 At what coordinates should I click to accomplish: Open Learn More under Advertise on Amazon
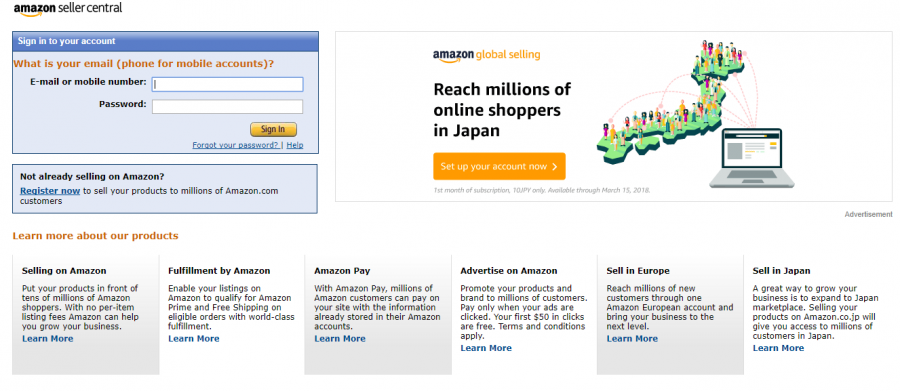click(x=486, y=348)
